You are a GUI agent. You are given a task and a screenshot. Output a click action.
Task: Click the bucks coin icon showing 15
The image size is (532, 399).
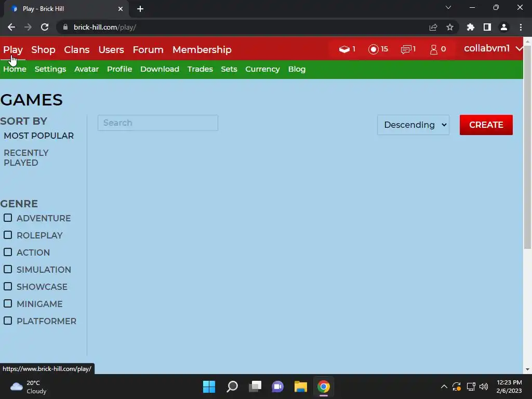(x=373, y=49)
